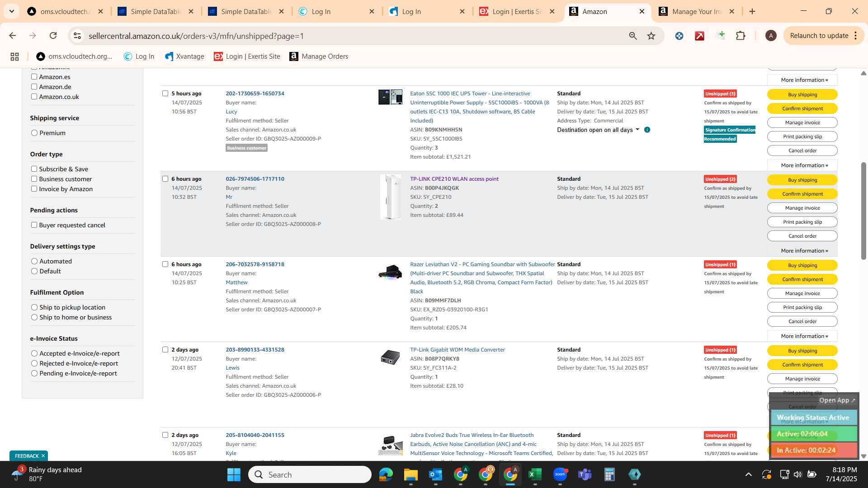Close the FEEDBACK tab
This screenshot has width=868, height=488.
point(43,456)
